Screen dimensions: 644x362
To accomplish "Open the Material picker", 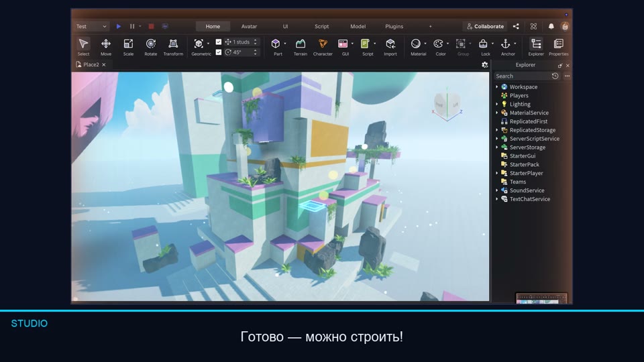I will [x=416, y=44].
